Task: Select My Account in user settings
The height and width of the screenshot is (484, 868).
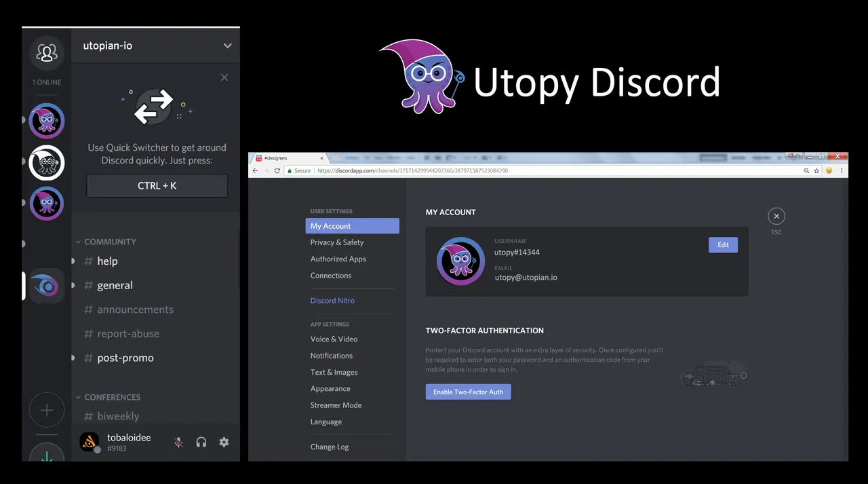Action: click(x=352, y=226)
